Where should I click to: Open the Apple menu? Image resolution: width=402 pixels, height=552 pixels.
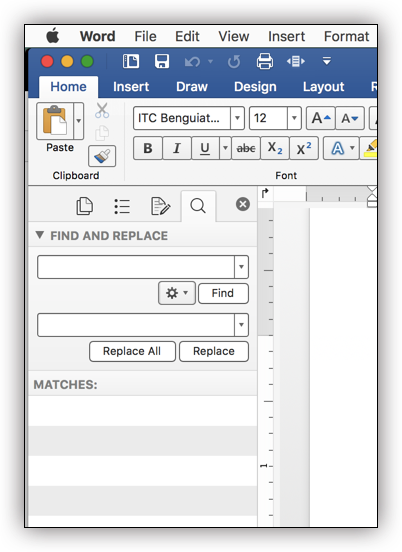point(53,36)
